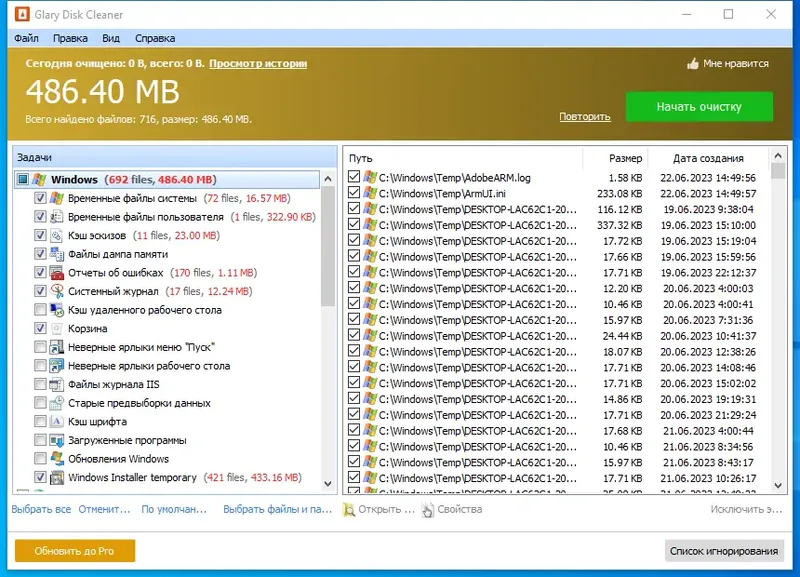
Task: Click the Кэш шрифта font icon
Action: [x=57, y=421]
